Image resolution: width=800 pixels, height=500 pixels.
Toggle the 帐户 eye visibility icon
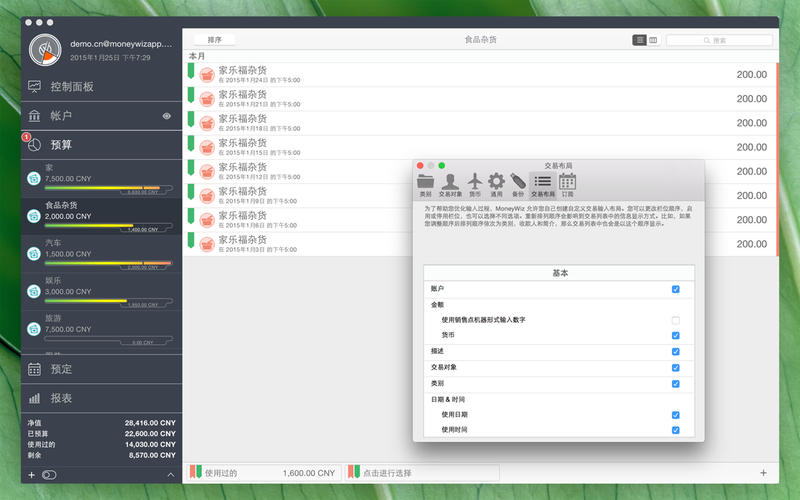coord(167,116)
